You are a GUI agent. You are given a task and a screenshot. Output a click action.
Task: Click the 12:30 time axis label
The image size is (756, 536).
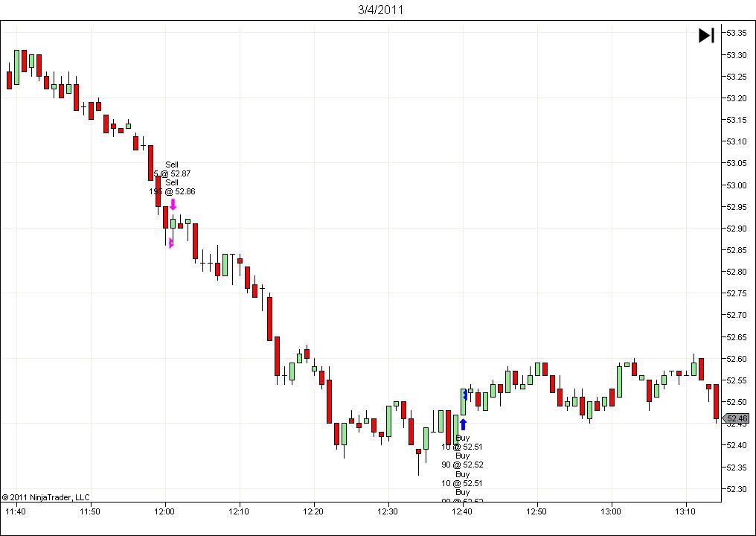pyautogui.click(x=388, y=511)
